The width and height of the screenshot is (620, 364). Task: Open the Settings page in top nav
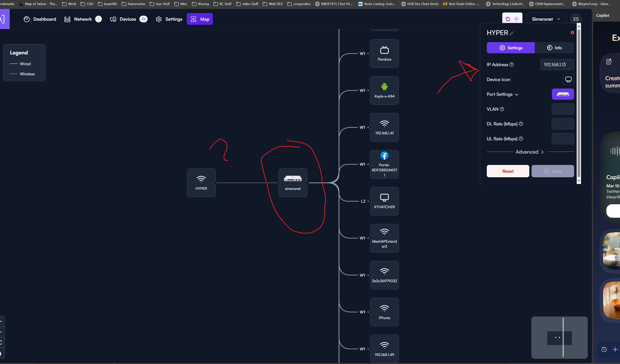(x=169, y=19)
